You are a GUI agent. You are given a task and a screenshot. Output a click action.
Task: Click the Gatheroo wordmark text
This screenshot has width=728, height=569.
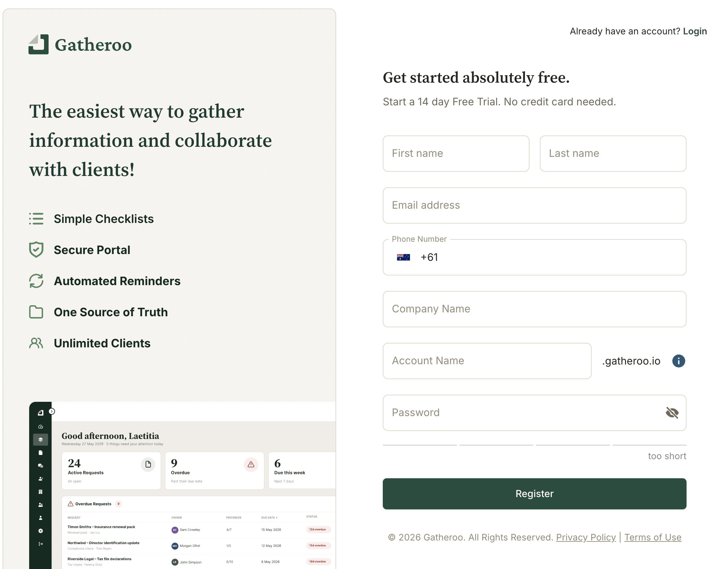pyautogui.click(x=93, y=45)
